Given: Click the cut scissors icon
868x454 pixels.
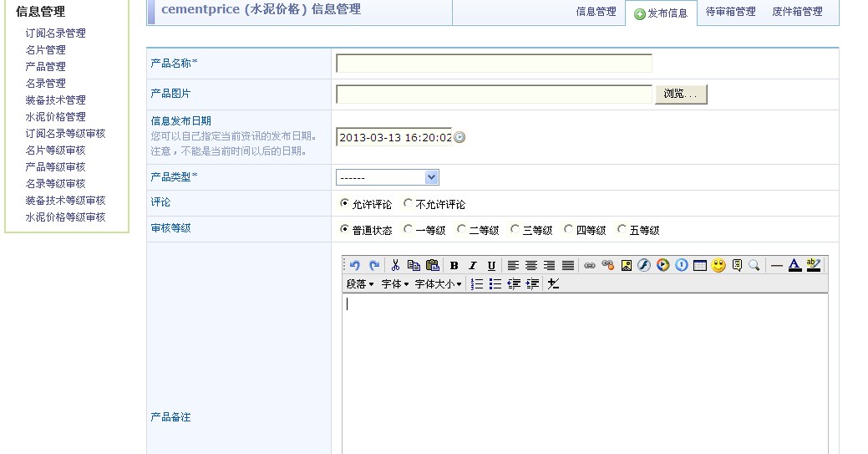Looking at the screenshot, I should click(x=395, y=265).
